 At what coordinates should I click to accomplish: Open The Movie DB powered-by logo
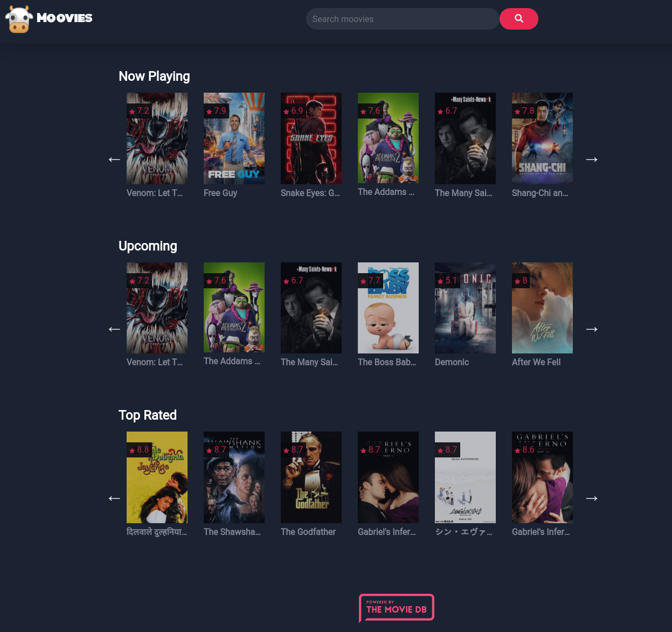click(397, 608)
